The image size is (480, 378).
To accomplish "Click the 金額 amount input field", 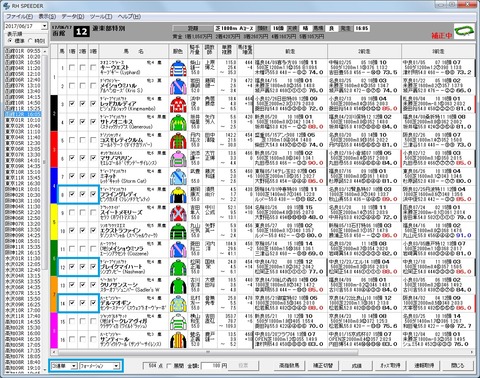I will pos(212,366).
